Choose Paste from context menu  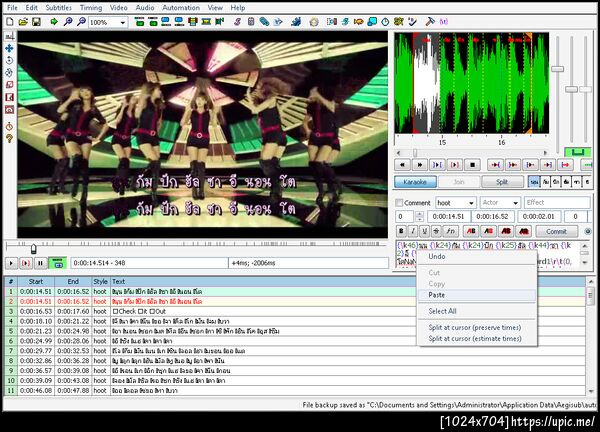[477, 295]
